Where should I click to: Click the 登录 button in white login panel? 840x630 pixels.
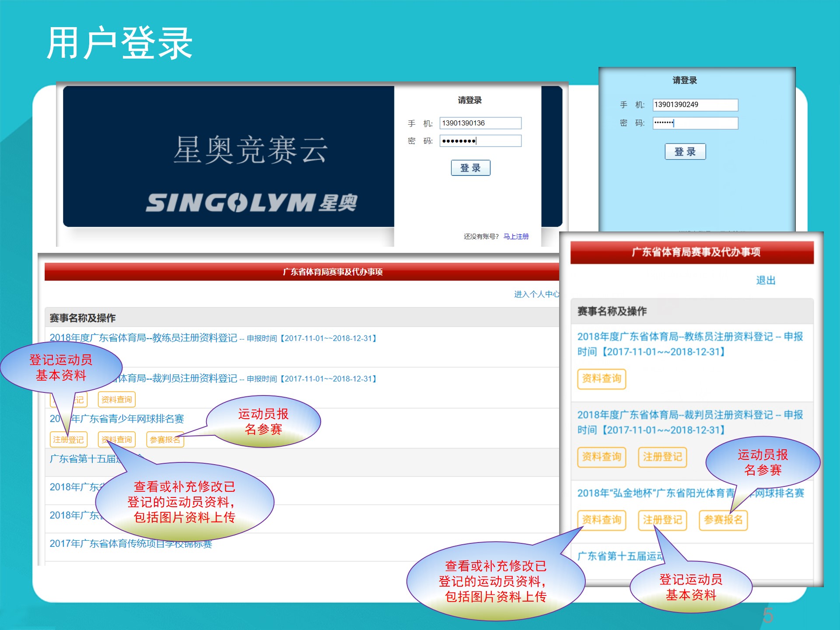click(x=470, y=168)
